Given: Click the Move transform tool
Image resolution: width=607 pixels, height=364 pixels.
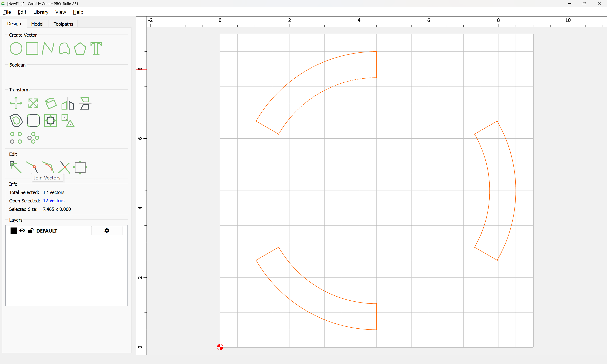Looking at the screenshot, I should tap(16, 103).
